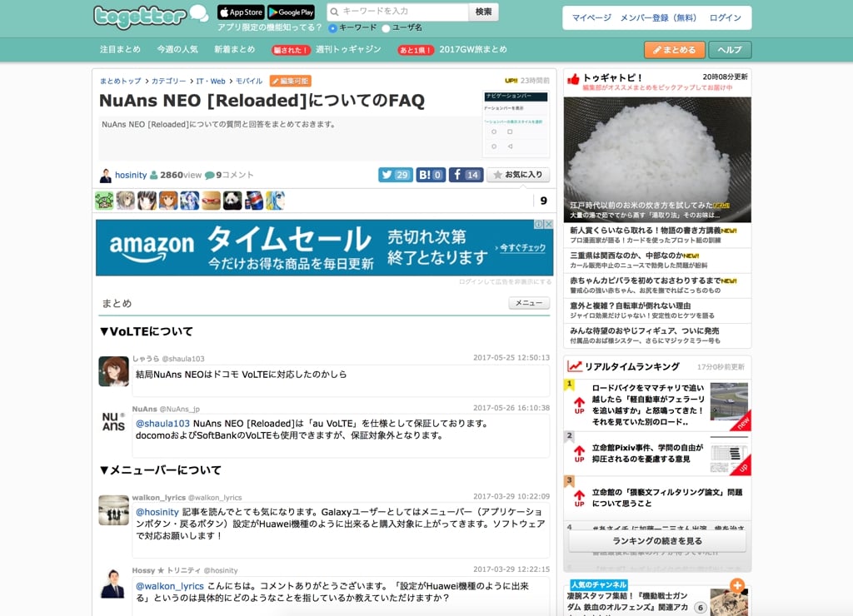Open hosinity author avatar icon
853x616 pixels.
(106, 176)
